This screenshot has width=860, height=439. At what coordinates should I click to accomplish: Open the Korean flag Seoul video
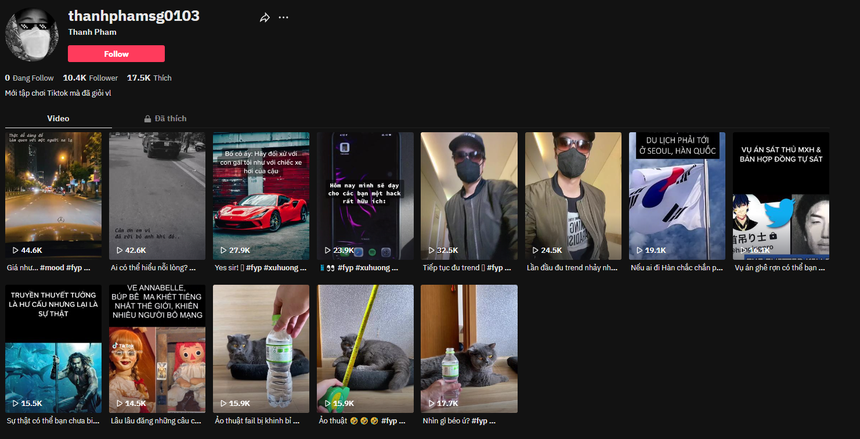point(677,195)
